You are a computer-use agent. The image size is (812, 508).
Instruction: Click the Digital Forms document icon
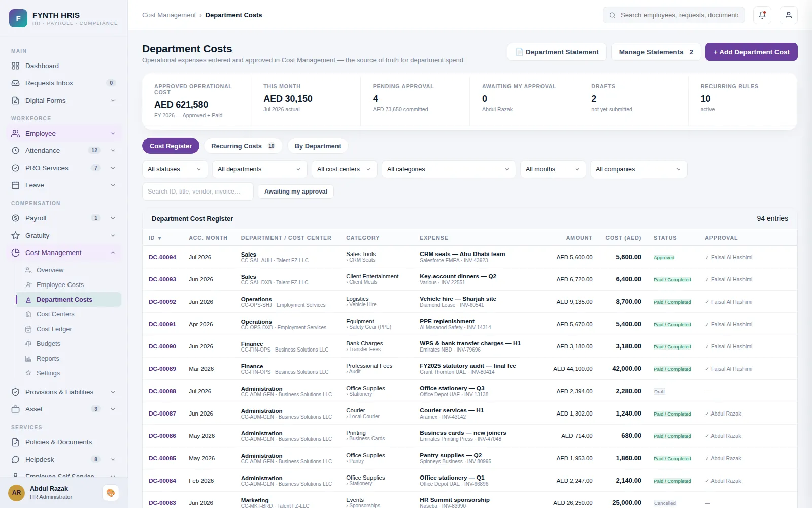(16, 101)
